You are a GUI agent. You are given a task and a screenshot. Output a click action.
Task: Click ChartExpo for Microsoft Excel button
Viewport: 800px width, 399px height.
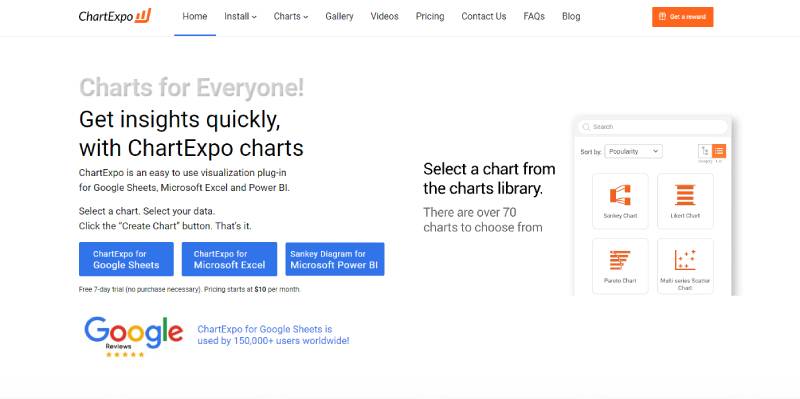click(x=230, y=259)
